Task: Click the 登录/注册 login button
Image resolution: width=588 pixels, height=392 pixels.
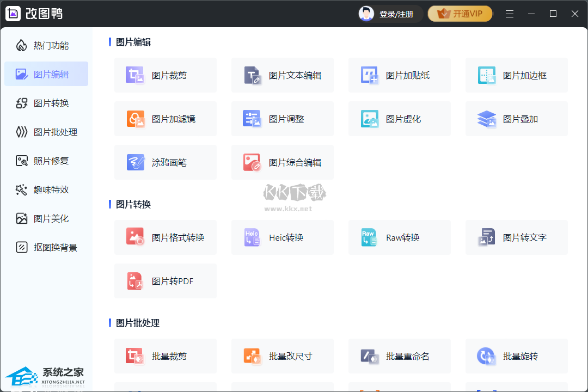Action: (x=390, y=14)
